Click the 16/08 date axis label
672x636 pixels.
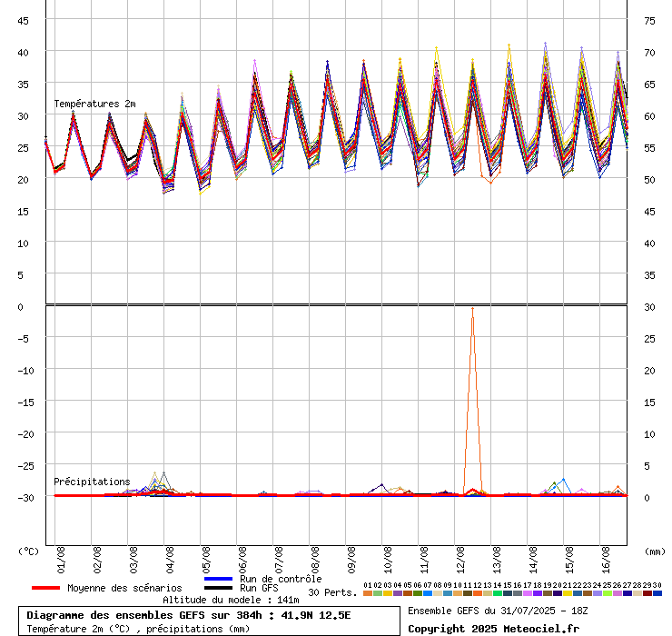click(x=606, y=560)
